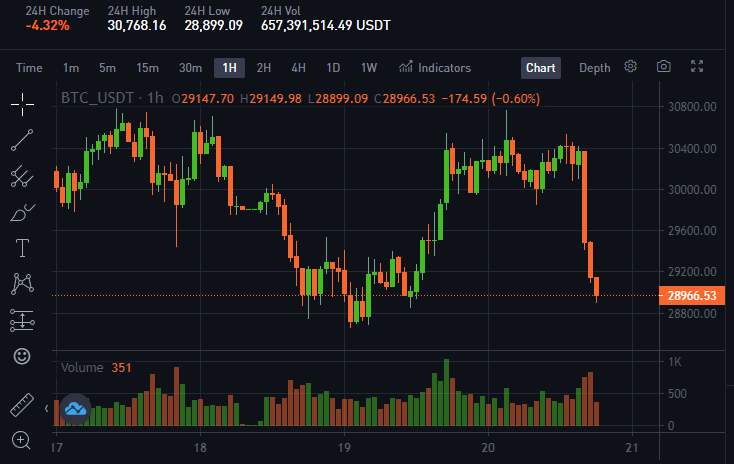Select the 2H interval
The width and height of the screenshot is (734, 464).
point(264,68)
